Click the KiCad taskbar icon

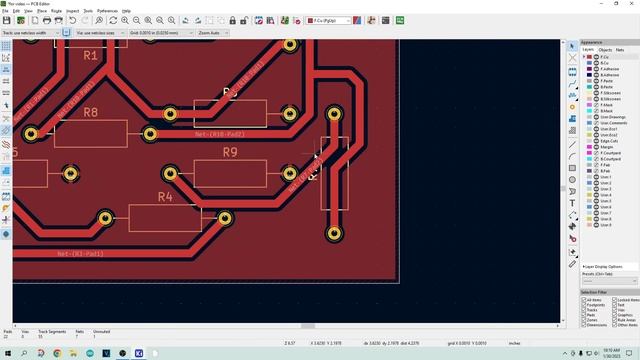[x=139, y=353]
